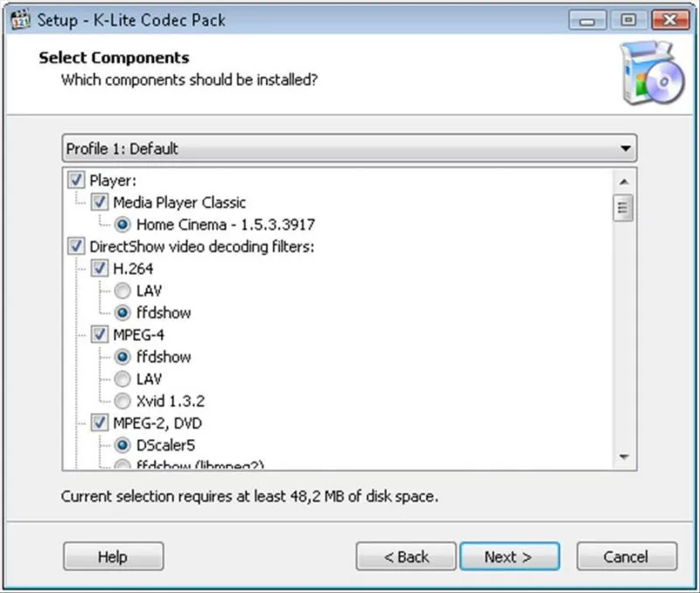Choose the Xvid 1.3.2 radio option
700x593 pixels.
pyautogui.click(x=122, y=401)
